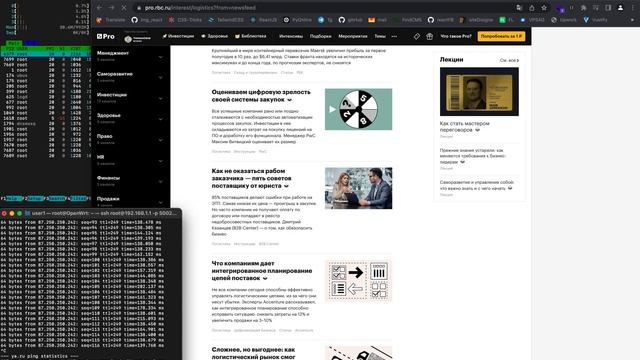Click F2 Setup in the htop window
This screenshot has height=360, width=640.
(x=33, y=198)
